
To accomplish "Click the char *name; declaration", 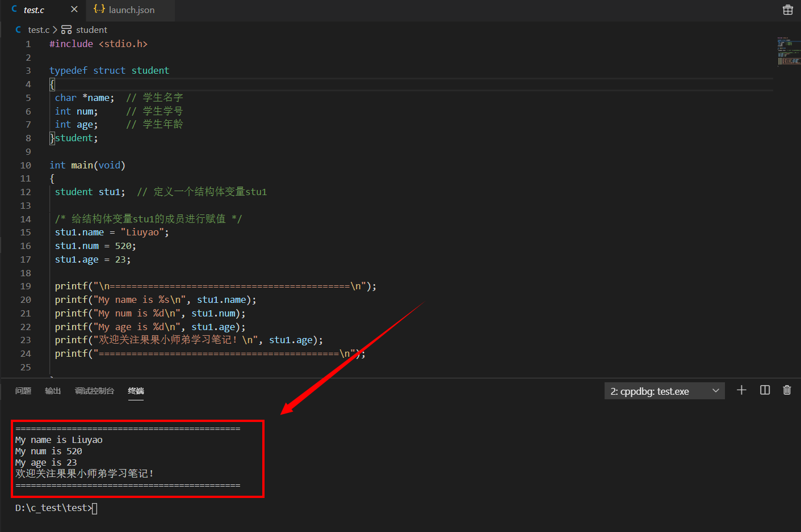I will (85, 98).
